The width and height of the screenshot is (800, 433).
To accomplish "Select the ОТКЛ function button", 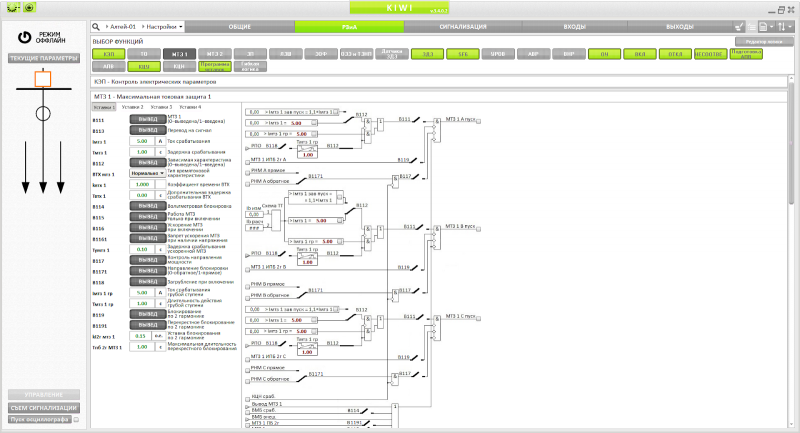I will coord(675,54).
